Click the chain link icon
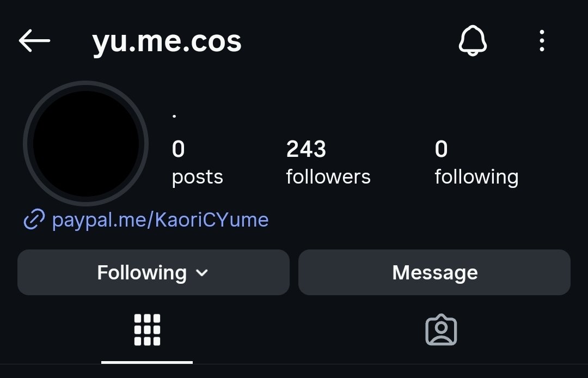This screenshot has width=588, height=378. point(34,220)
